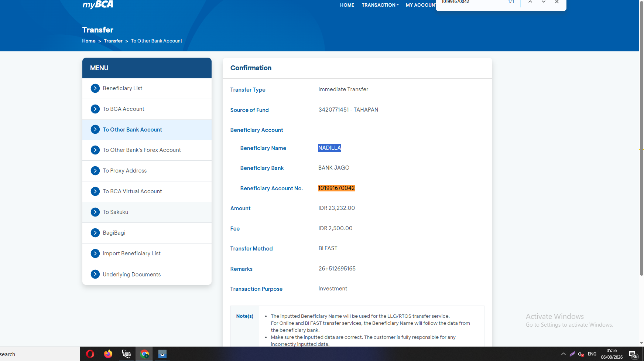Click transfer method BI FAST
Image resolution: width=644 pixels, height=361 pixels.
pyautogui.click(x=328, y=248)
